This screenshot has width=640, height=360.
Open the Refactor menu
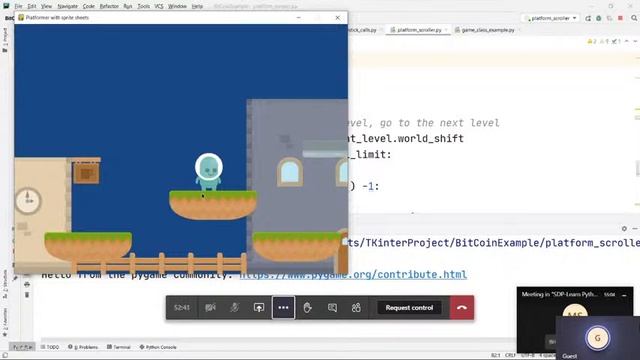[x=109, y=6]
